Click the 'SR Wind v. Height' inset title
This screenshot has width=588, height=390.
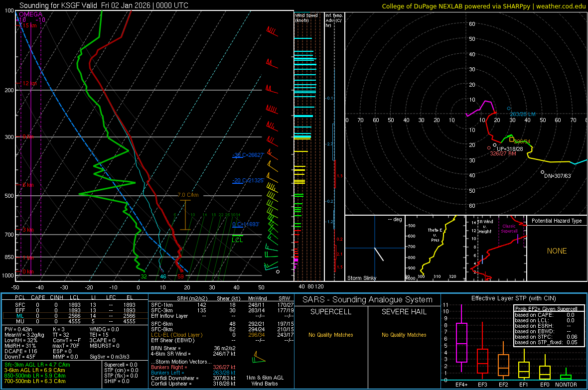(x=485, y=227)
